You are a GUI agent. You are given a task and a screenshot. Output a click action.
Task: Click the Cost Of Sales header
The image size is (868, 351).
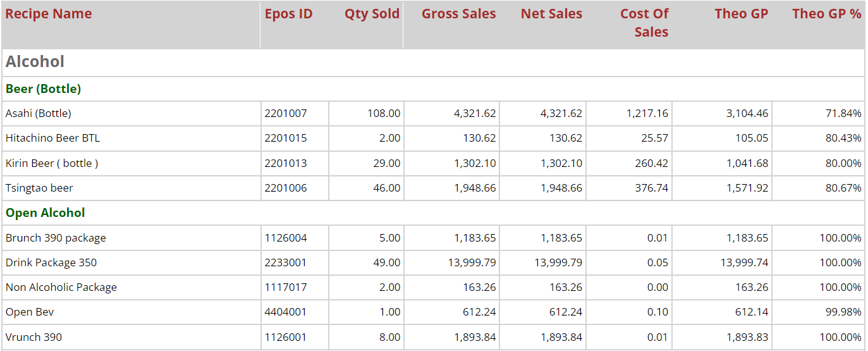click(644, 23)
